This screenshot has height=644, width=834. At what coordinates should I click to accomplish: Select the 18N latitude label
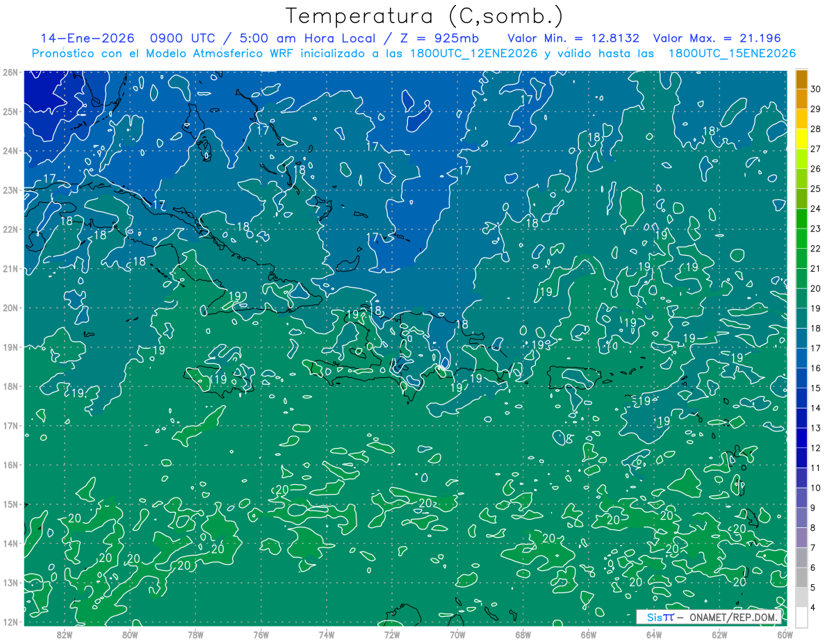(10, 386)
